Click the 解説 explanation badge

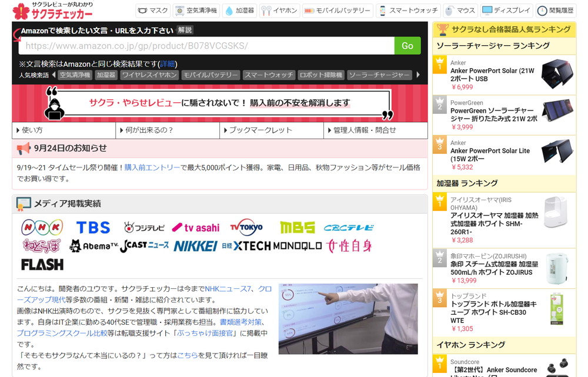pyautogui.click(x=185, y=30)
